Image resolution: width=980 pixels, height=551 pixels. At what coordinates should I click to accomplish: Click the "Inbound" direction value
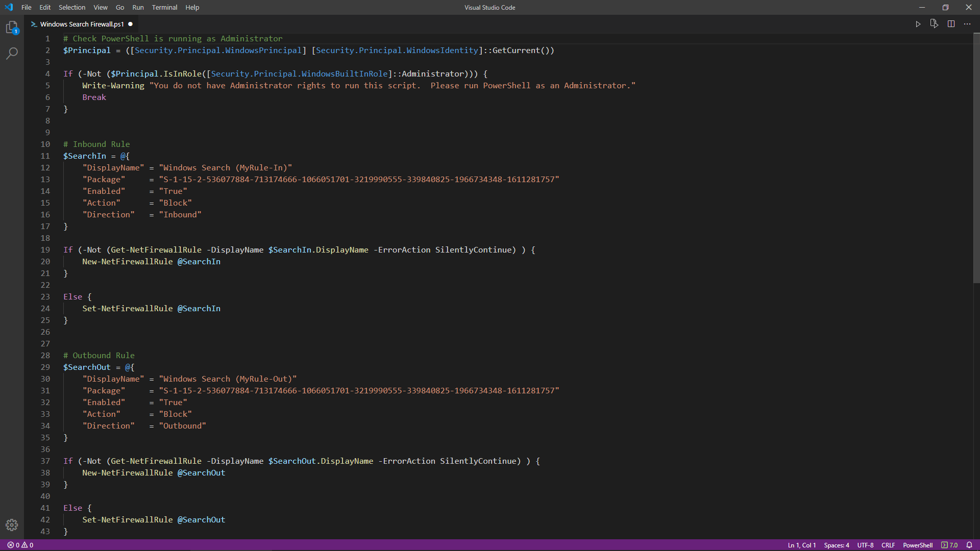click(x=180, y=214)
